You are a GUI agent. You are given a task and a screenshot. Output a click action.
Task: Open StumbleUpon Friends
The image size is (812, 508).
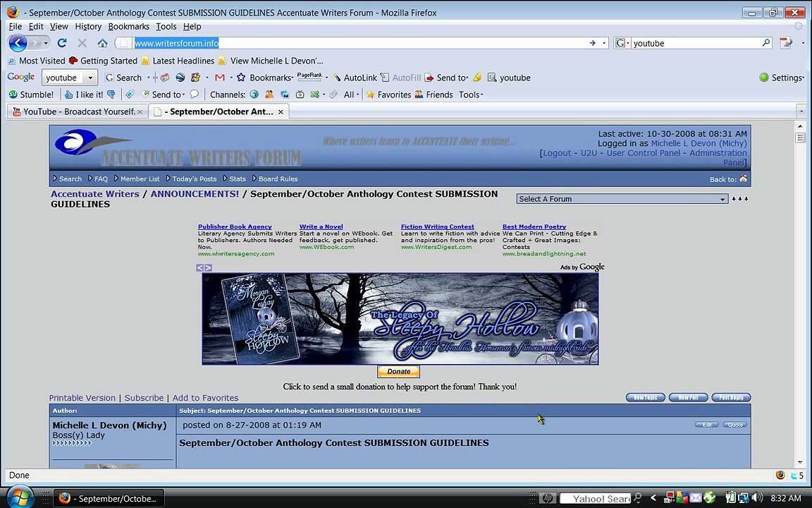[x=434, y=95]
